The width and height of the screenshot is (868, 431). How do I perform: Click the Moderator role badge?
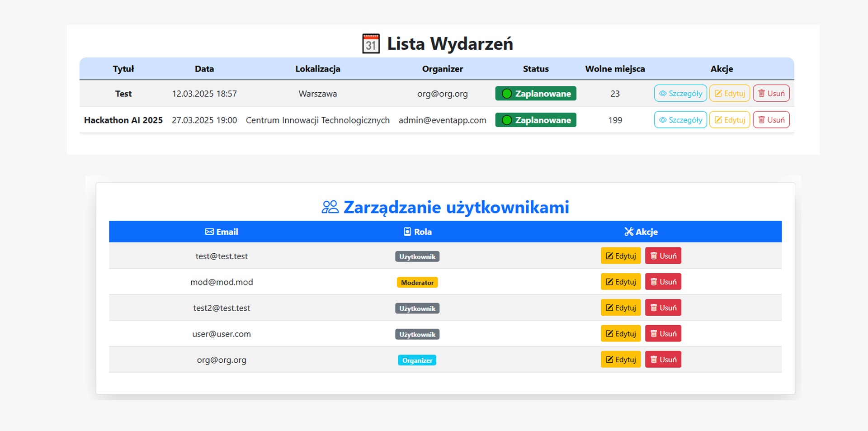(x=417, y=283)
